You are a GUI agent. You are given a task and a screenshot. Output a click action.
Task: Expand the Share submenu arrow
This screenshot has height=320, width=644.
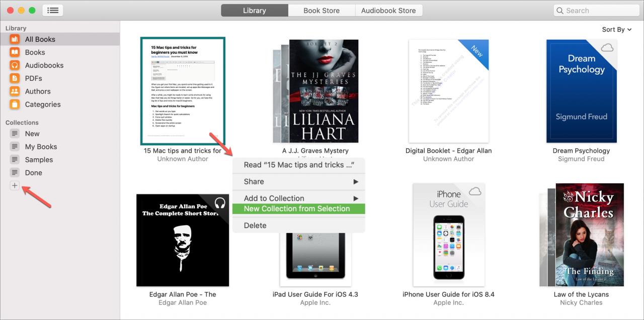(x=356, y=182)
